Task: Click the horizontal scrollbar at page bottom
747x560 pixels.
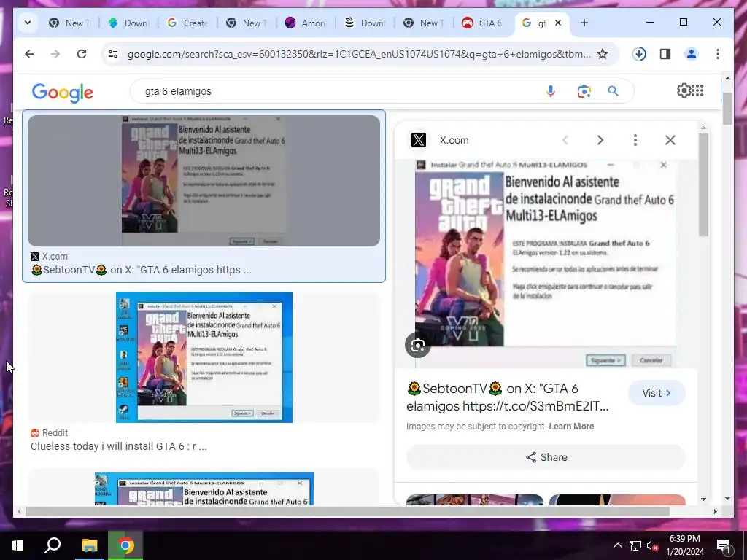Action: click(347, 512)
